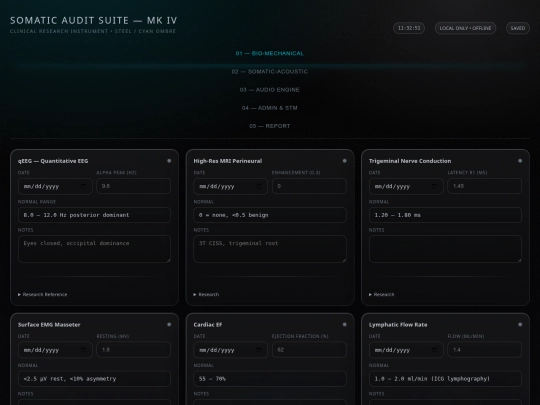This screenshot has height=405, width=540.
Task: Click the Lymphatic normal field '1.0 – 2.0 ml/min'
Action: [x=445, y=378]
